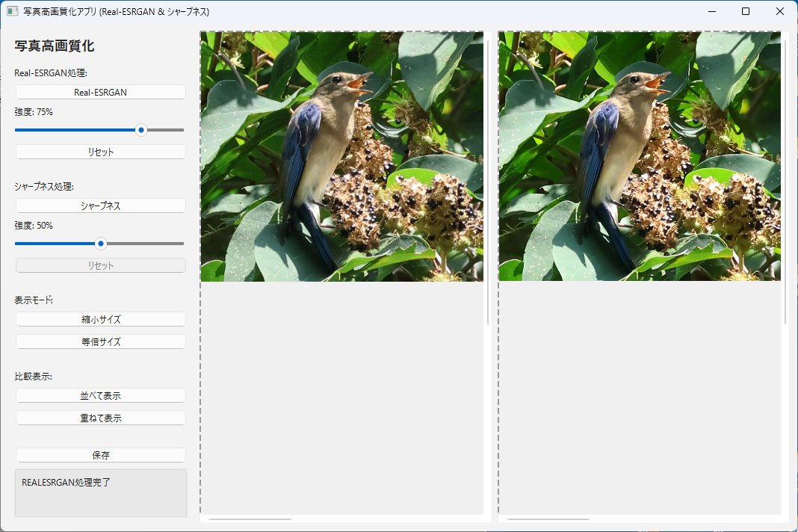This screenshot has height=532, width=798.
Task: Click the app icon in title bar
Action: tap(12, 11)
